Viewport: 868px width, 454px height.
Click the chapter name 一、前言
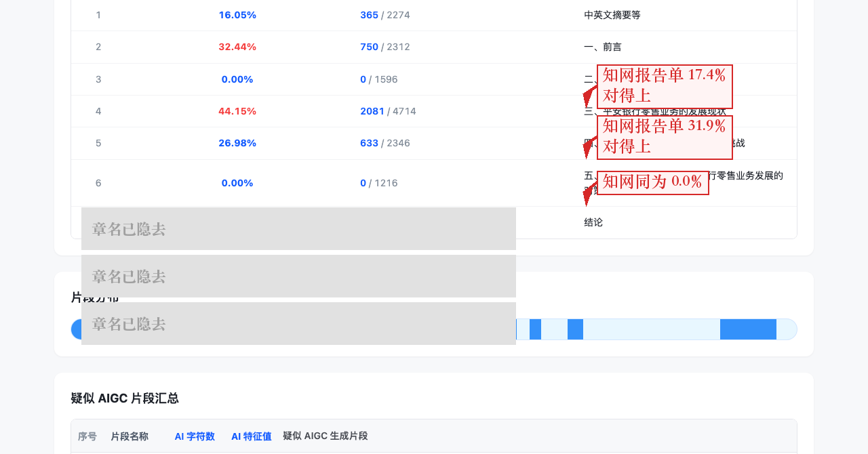pyautogui.click(x=603, y=47)
